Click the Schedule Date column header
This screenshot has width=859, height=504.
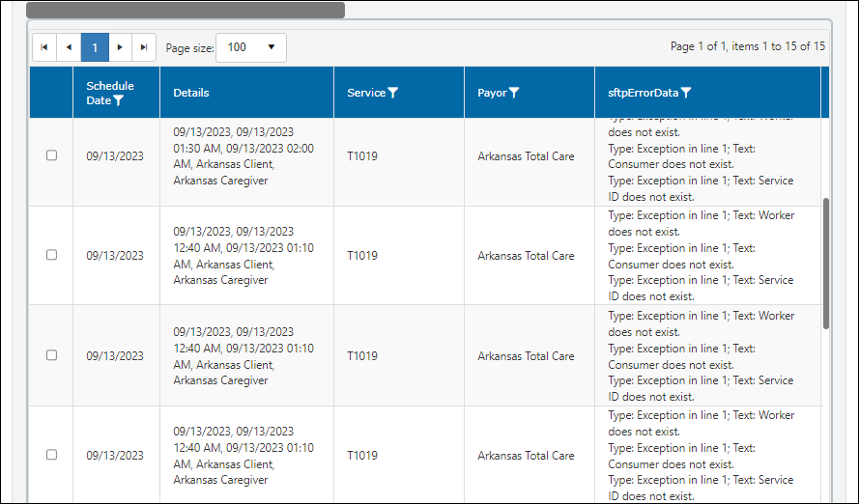pyautogui.click(x=110, y=93)
